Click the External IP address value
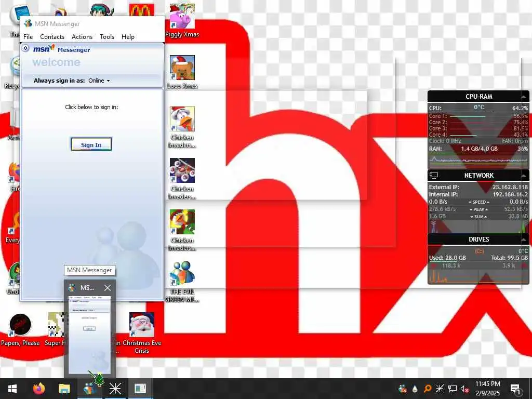 [x=510, y=187]
